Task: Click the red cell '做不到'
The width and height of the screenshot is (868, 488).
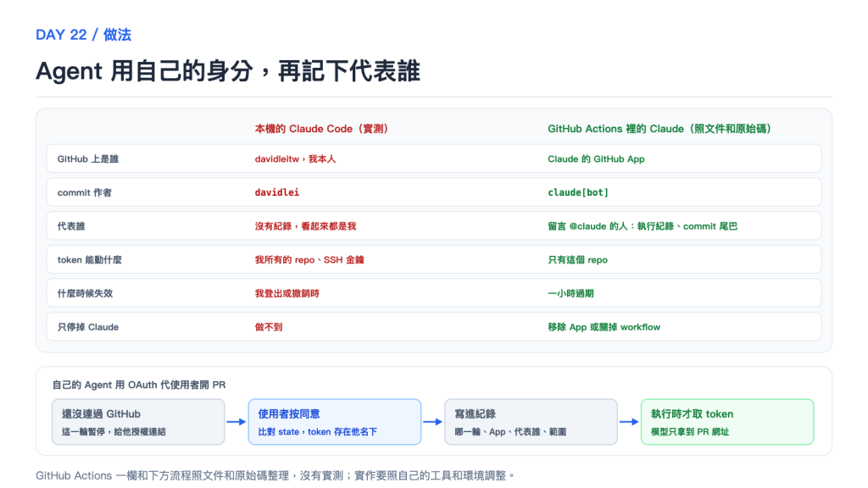Action: point(269,327)
